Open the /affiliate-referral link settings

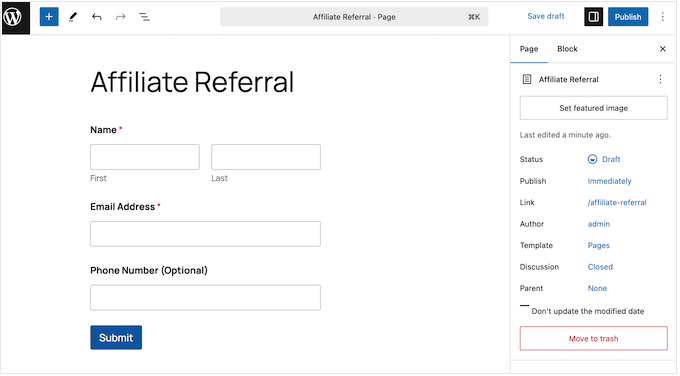coord(617,203)
